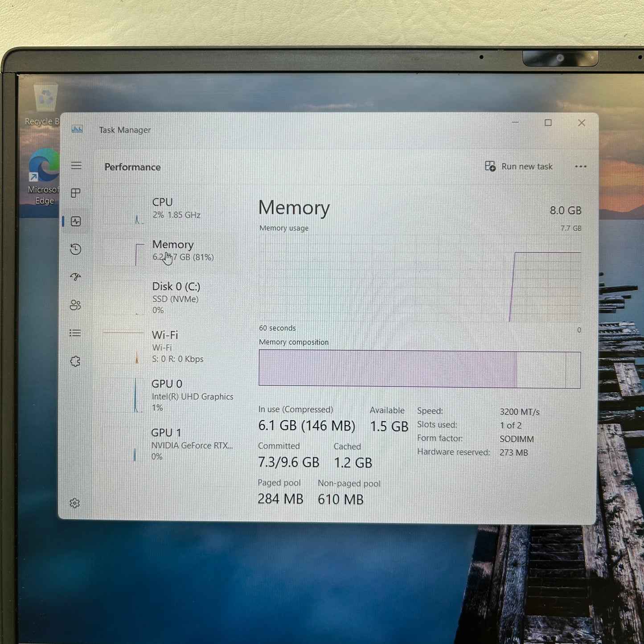This screenshot has width=644, height=644.
Task: Select the Performance page icon
Action: click(76, 221)
